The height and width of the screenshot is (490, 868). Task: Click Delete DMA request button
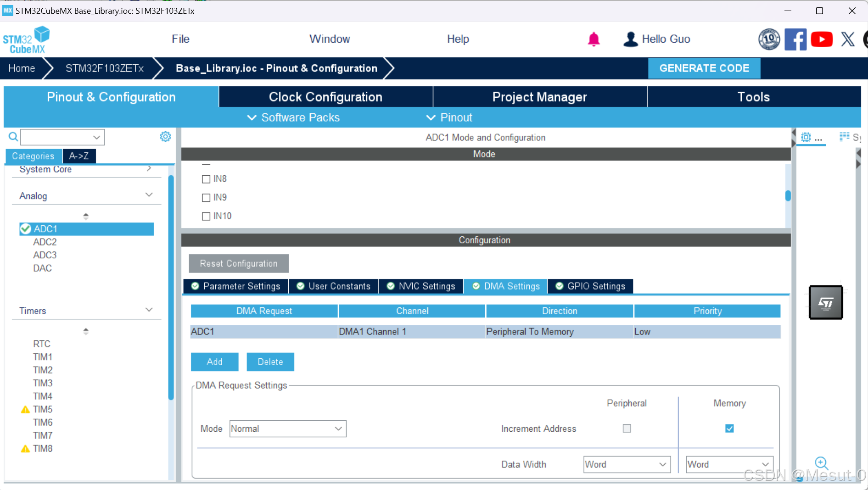point(270,362)
